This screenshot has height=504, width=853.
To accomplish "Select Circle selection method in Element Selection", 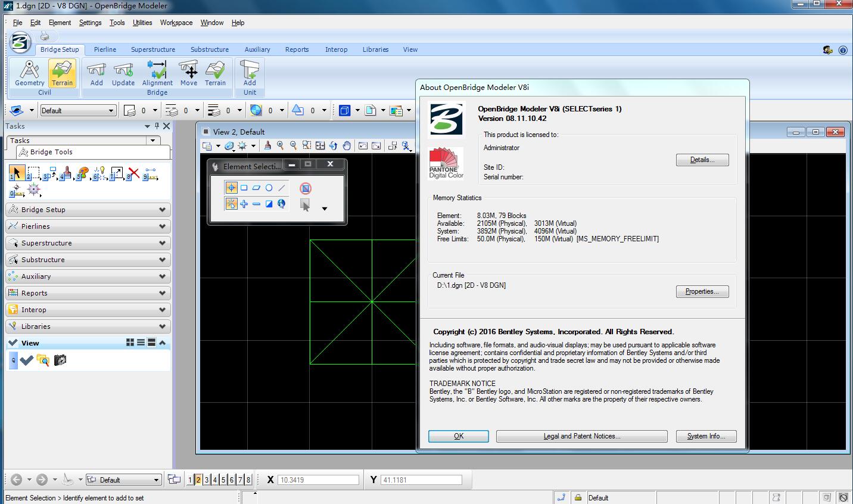I will [x=269, y=188].
